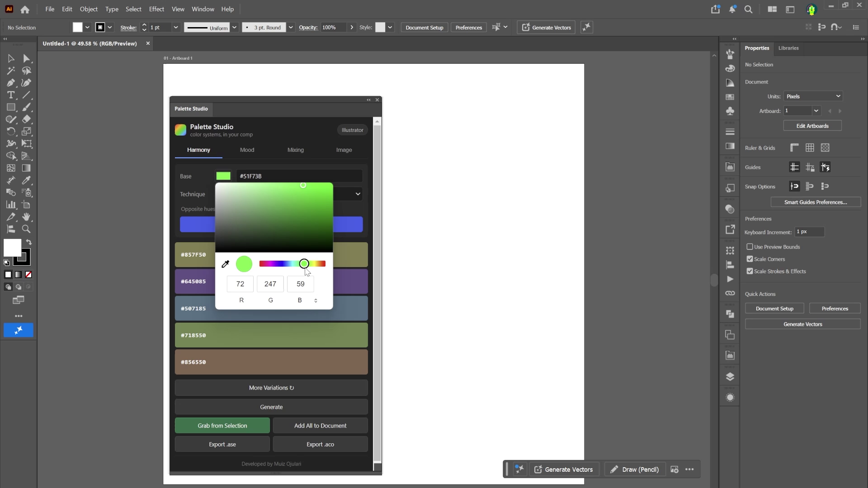Open the stroke weight dropdown

pyautogui.click(x=176, y=28)
